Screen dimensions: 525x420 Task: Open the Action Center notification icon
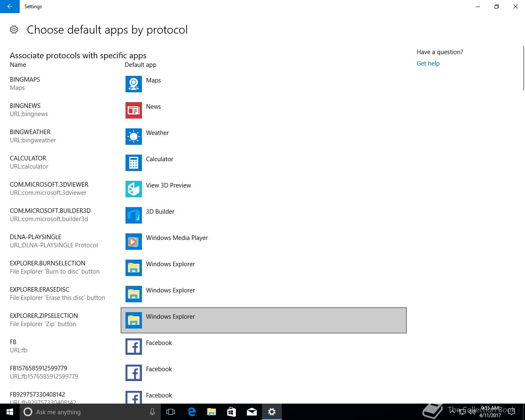(x=511, y=412)
